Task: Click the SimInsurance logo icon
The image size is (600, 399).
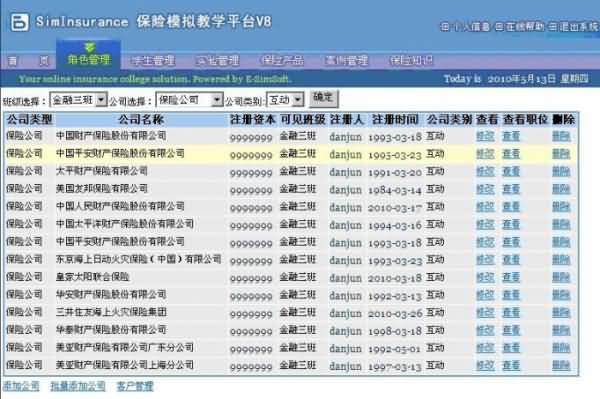Action: (19, 22)
